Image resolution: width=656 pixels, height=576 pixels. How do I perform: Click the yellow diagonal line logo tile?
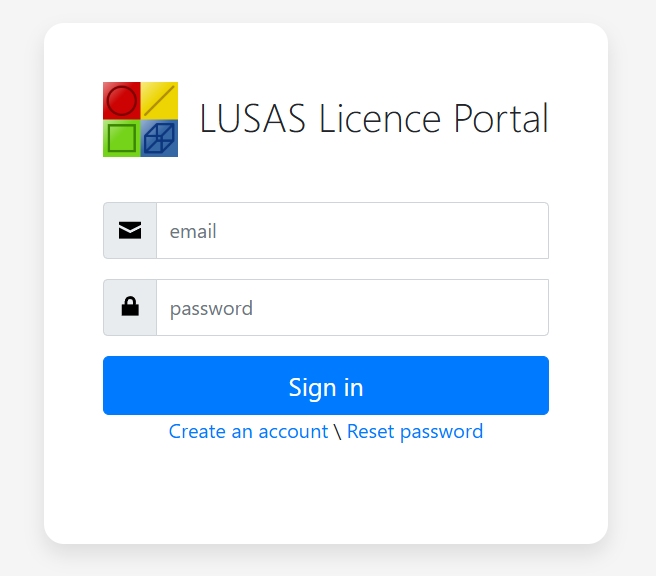click(x=159, y=101)
